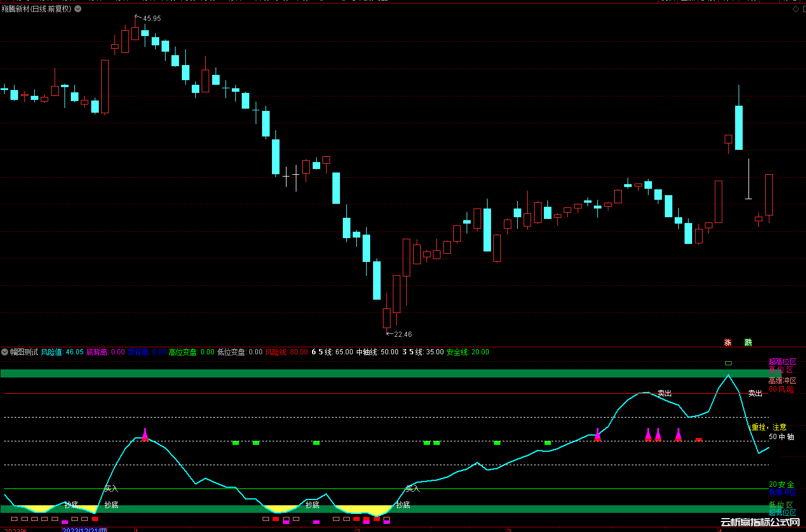Image resolution: width=806 pixels, height=532 pixels.
Task: Click the 65线: 65.00 readout
Action: pos(332,352)
